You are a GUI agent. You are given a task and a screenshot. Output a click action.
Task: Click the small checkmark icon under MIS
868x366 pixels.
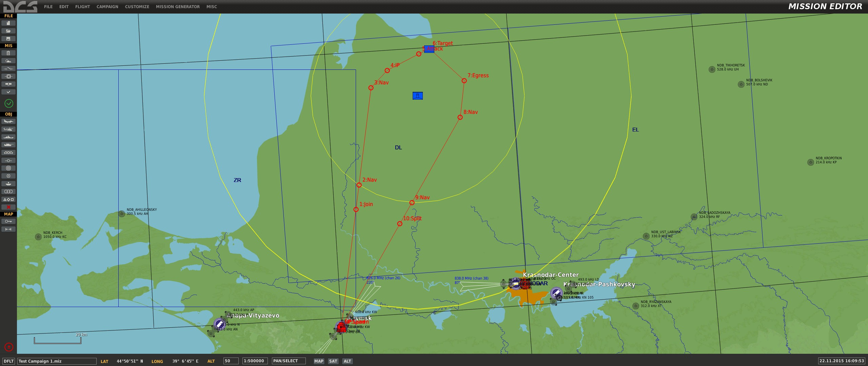pos(8,92)
